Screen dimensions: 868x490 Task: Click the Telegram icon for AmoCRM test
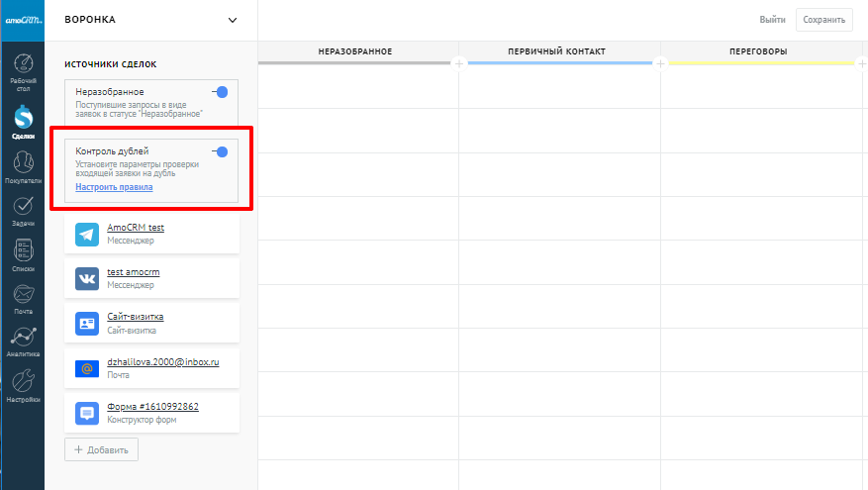(x=86, y=234)
